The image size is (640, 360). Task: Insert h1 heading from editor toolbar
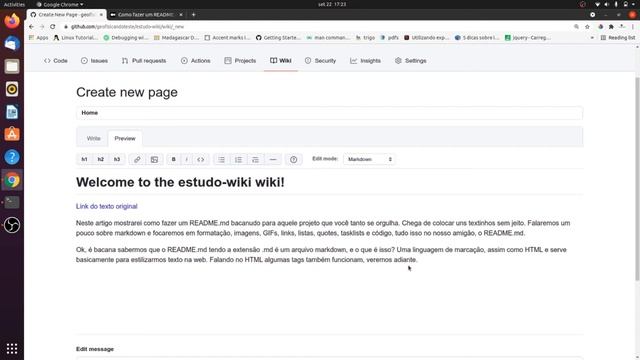[84, 159]
